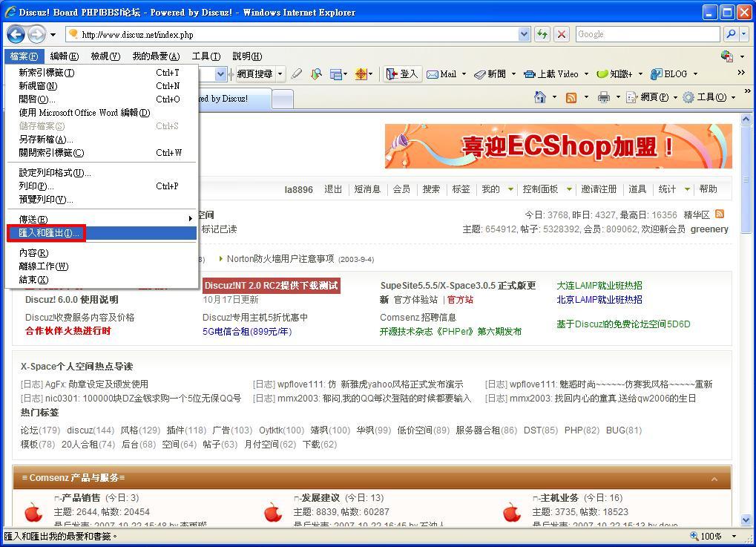
Task: Click the apple icon beside 产品销售
Action: coord(33,512)
